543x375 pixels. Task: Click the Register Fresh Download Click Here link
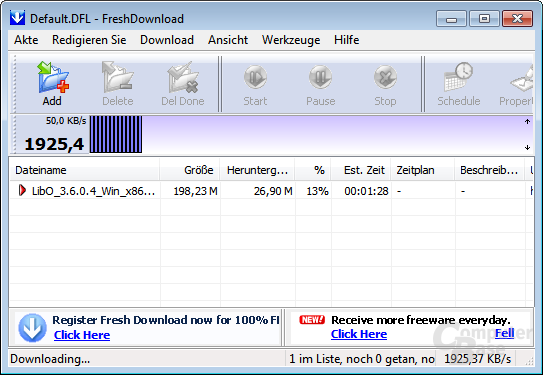tap(82, 335)
